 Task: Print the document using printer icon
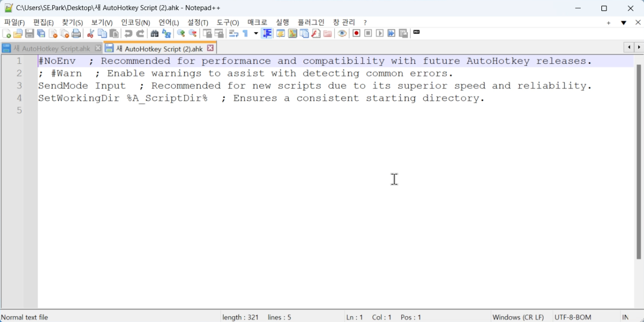tap(76, 34)
